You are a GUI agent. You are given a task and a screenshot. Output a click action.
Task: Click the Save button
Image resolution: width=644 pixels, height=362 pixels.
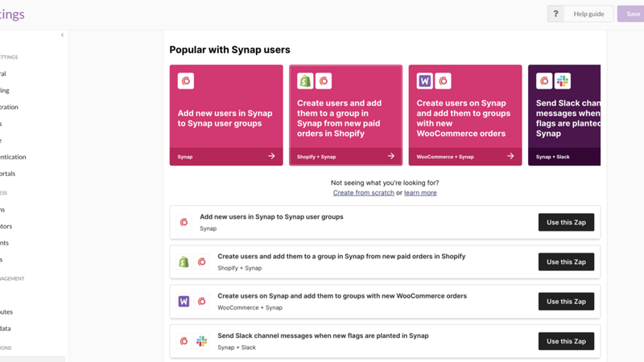click(633, 14)
